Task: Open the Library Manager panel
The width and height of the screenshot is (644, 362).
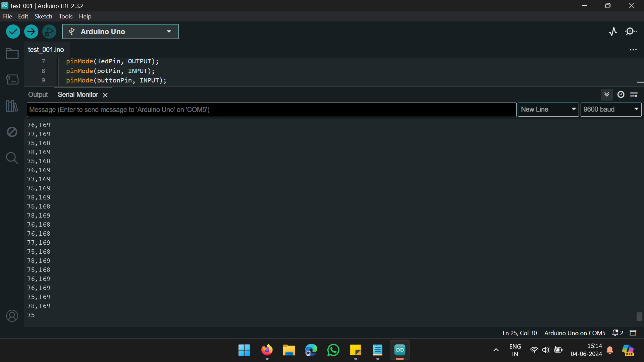Action: tap(12, 106)
